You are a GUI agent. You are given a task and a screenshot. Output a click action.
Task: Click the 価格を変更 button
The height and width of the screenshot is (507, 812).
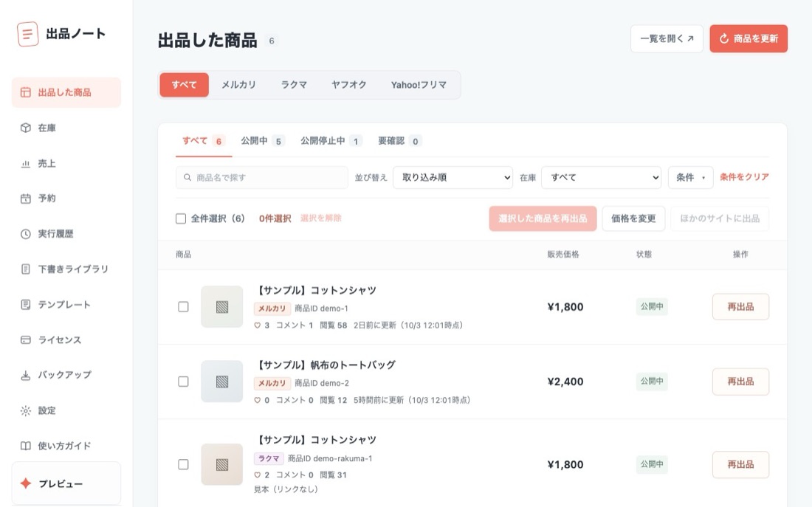tap(633, 218)
